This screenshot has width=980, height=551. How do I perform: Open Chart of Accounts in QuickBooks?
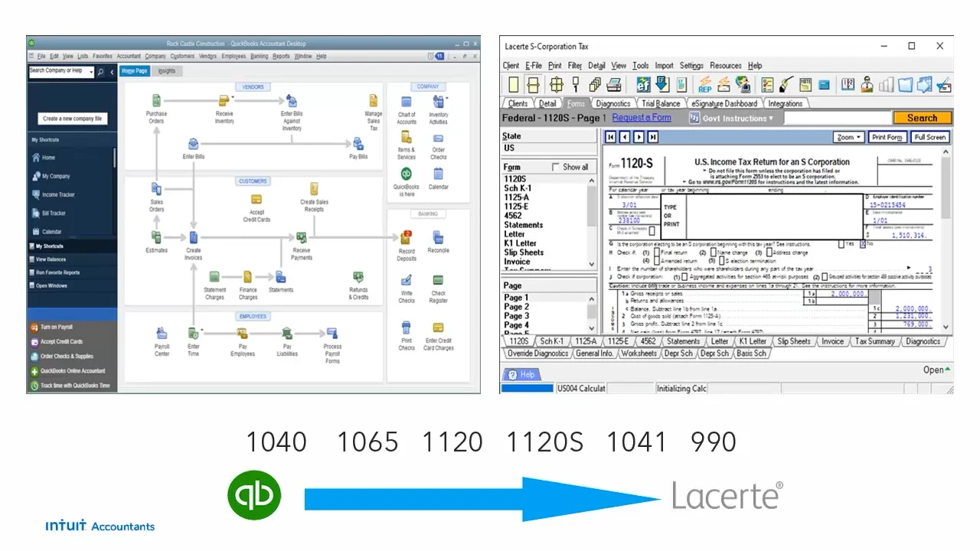tap(407, 102)
